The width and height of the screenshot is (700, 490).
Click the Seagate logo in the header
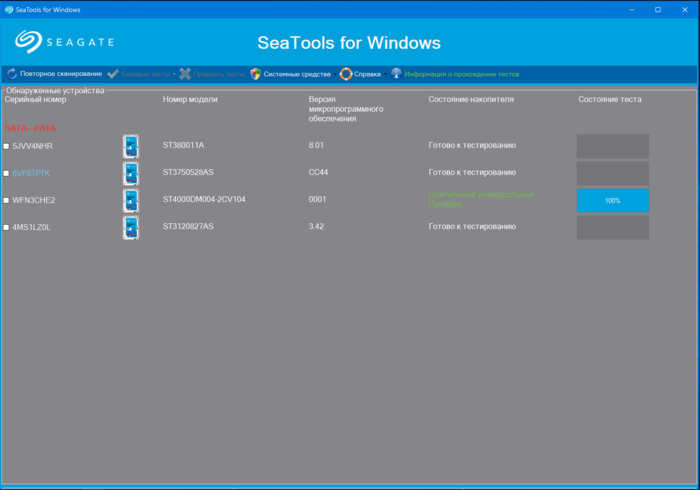[65, 42]
